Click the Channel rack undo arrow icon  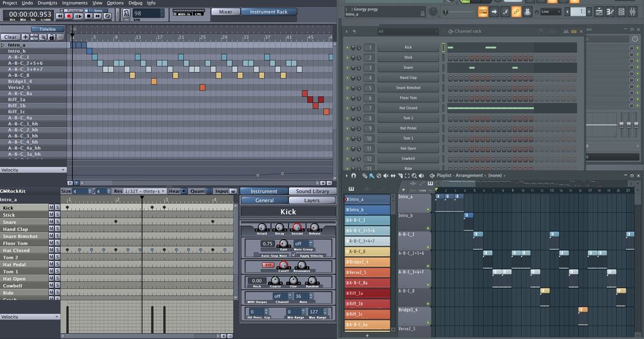(354, 31)
